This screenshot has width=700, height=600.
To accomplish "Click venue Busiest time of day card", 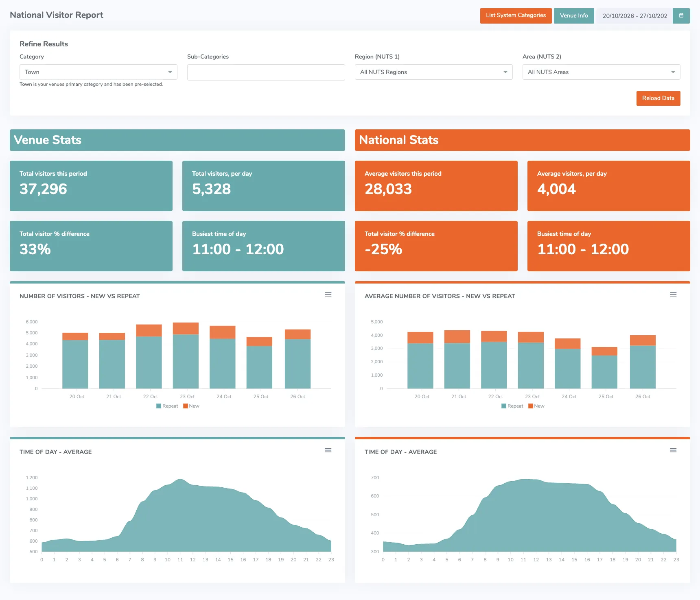I will (x=264, y=246).
